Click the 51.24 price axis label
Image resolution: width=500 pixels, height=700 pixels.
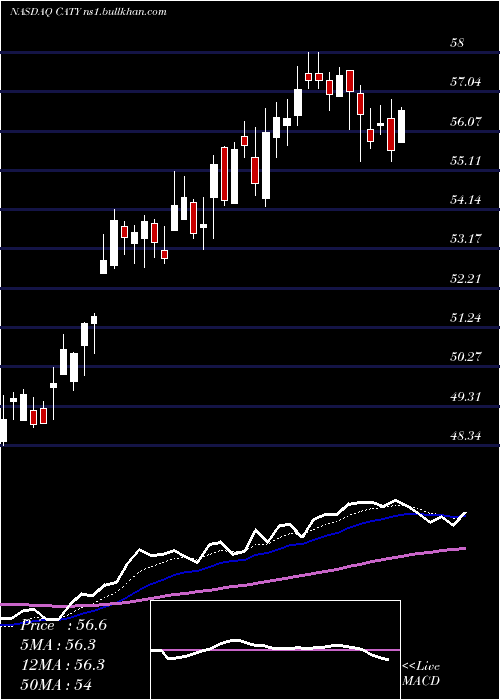point(466,317)
